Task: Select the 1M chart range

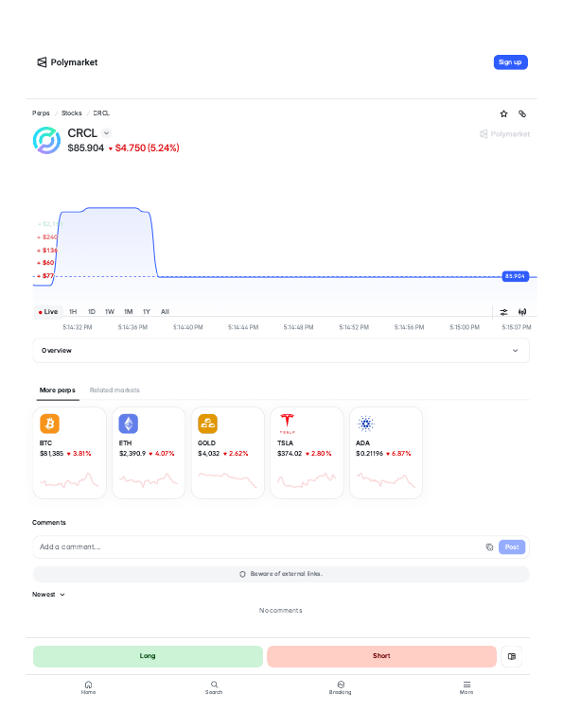Action: (128, 312)
